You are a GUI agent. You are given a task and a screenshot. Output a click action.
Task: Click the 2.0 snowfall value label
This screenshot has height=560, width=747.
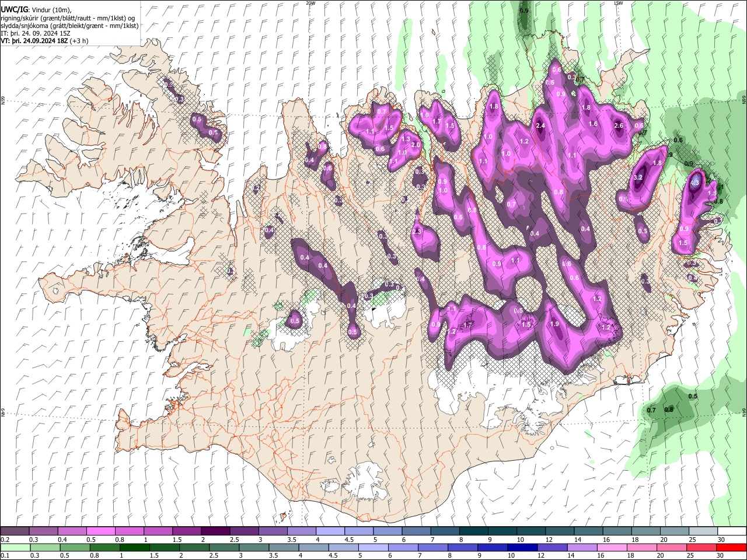[x=416, y=145]
